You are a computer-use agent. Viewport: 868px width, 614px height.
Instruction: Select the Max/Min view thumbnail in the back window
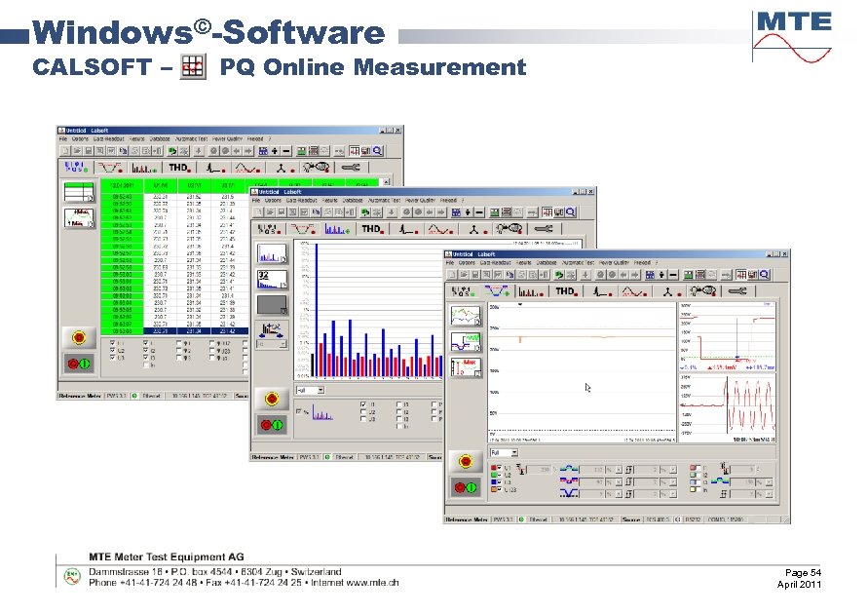pos(79,217)
